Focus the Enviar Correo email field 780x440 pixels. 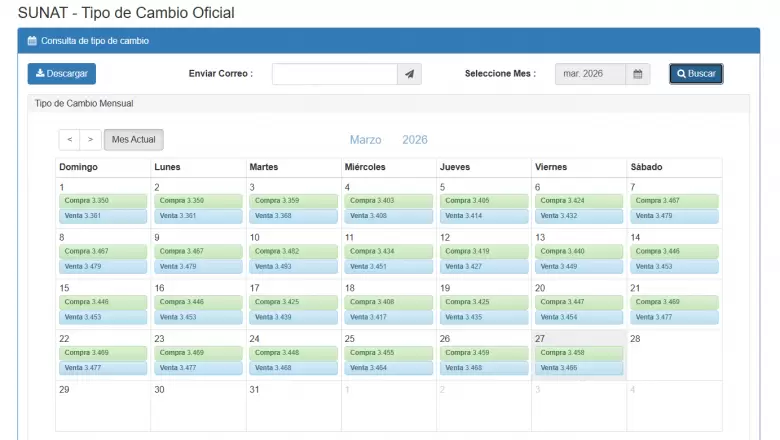[334, 74]
